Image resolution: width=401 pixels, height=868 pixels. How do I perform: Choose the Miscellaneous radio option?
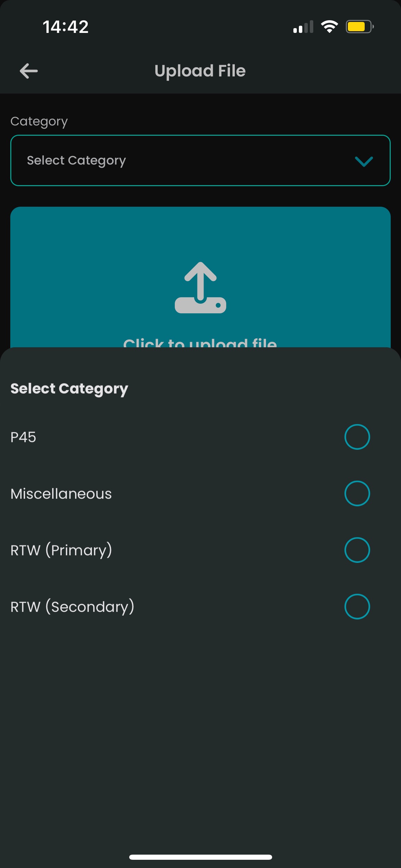tap(357, 493)
